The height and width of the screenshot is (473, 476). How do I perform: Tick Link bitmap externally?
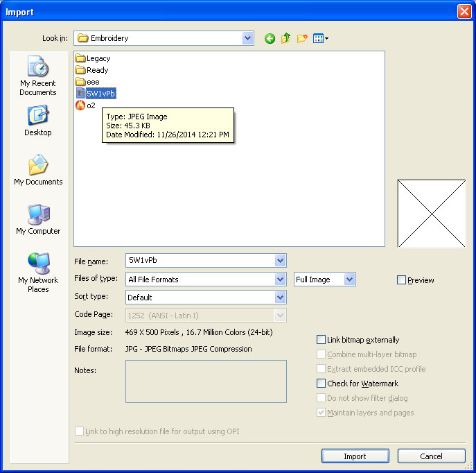click(x=321, y=339)
